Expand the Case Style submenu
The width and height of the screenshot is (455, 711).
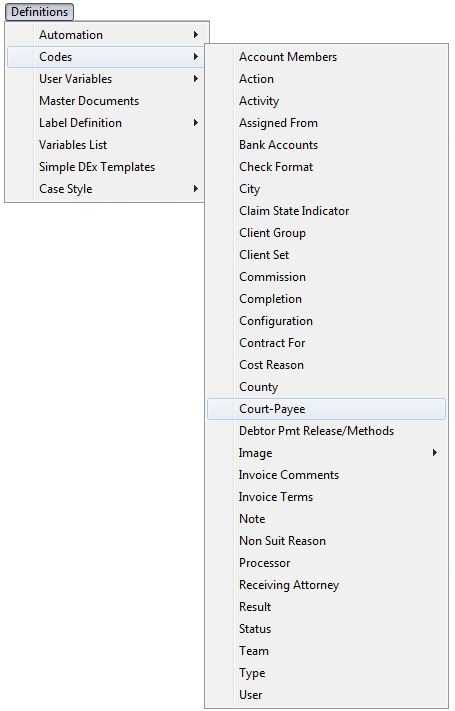[x=107, y=189]
